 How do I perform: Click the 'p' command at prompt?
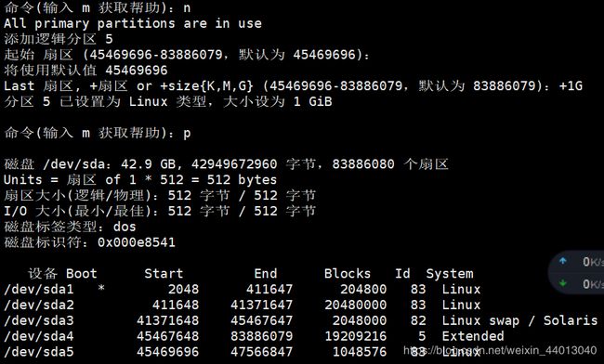[187, 134]
